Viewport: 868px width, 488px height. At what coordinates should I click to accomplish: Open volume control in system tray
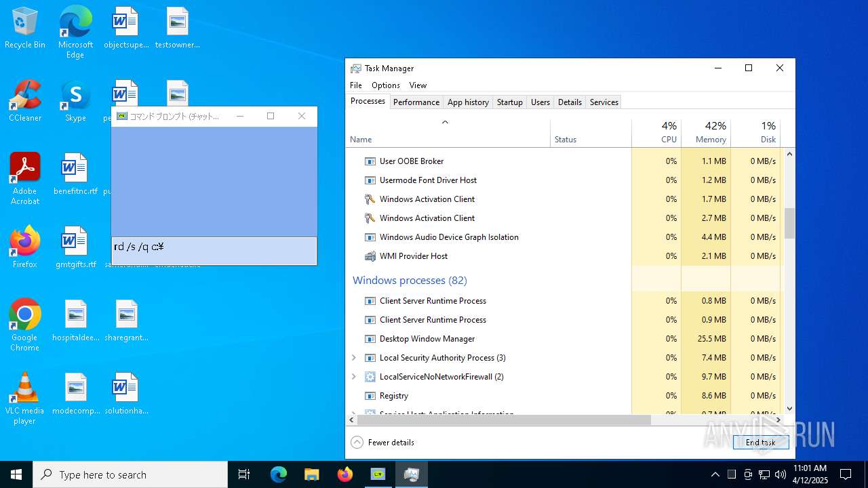(x=780, y=474)
